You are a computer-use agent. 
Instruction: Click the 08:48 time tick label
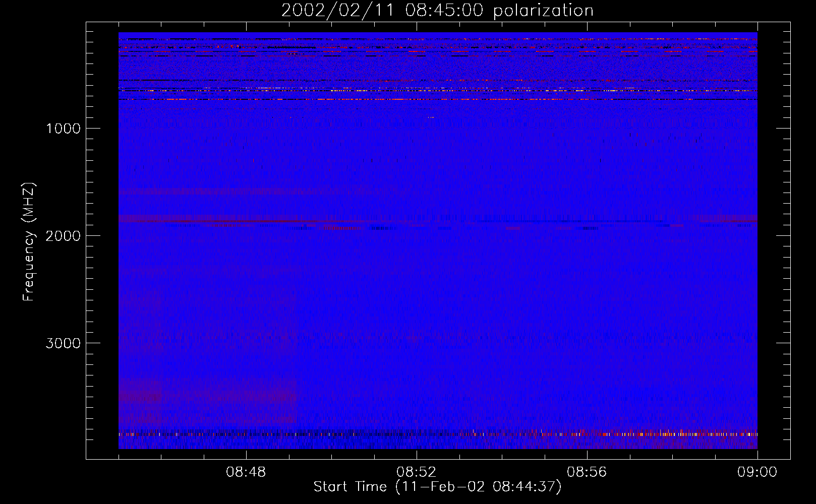tap(246, 472)
